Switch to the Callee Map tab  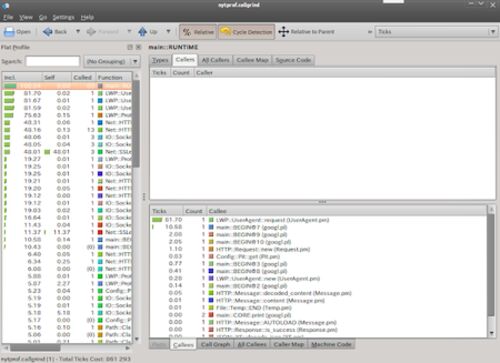click(252, 60)
